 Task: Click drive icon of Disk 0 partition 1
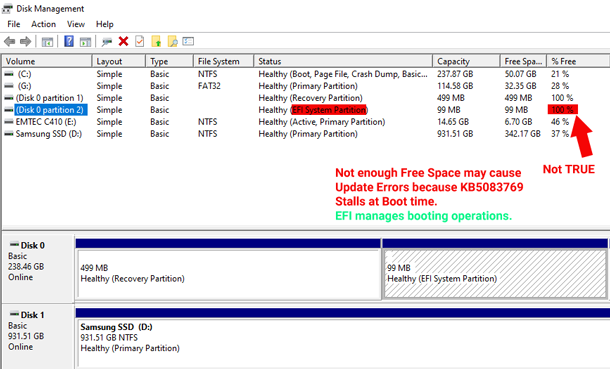(9, 98)
